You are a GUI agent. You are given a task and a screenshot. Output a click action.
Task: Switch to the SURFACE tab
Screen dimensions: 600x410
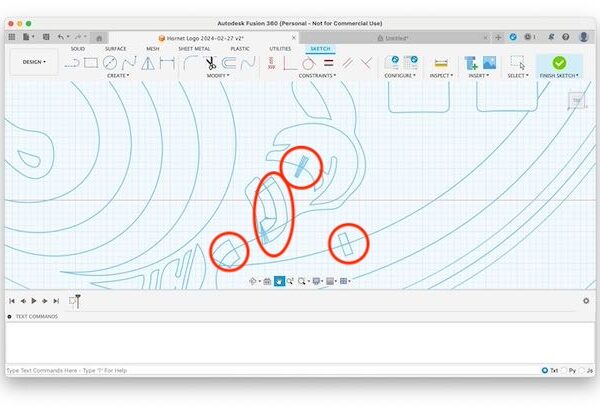click(x=116, y=49)
